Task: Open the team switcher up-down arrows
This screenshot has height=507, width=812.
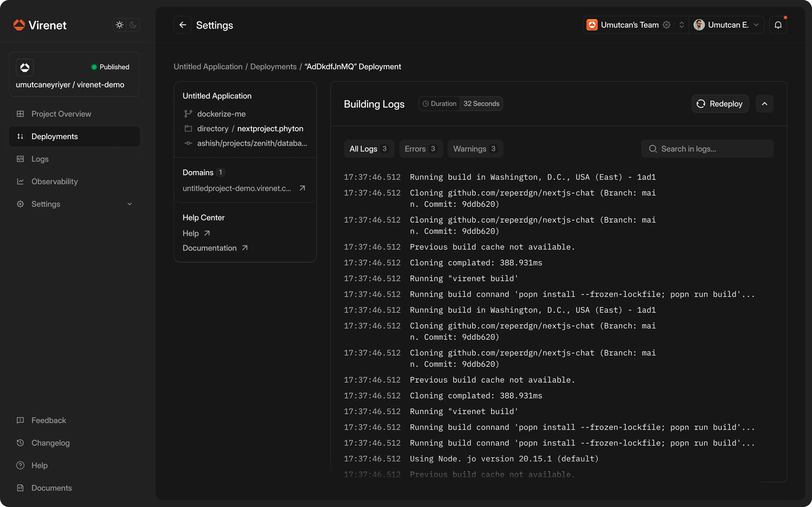Action: [681, 25]
